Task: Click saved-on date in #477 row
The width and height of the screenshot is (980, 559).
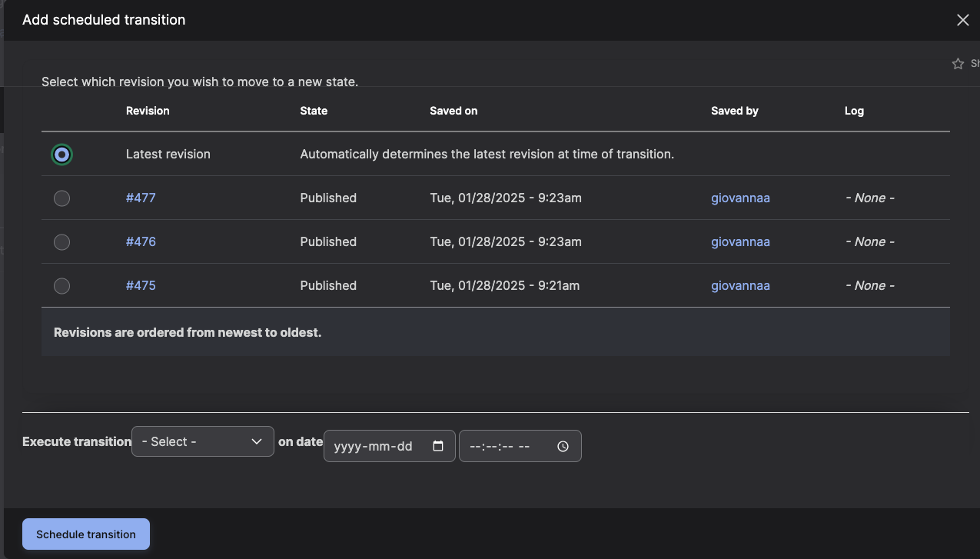Action: [x=506, y=198]
